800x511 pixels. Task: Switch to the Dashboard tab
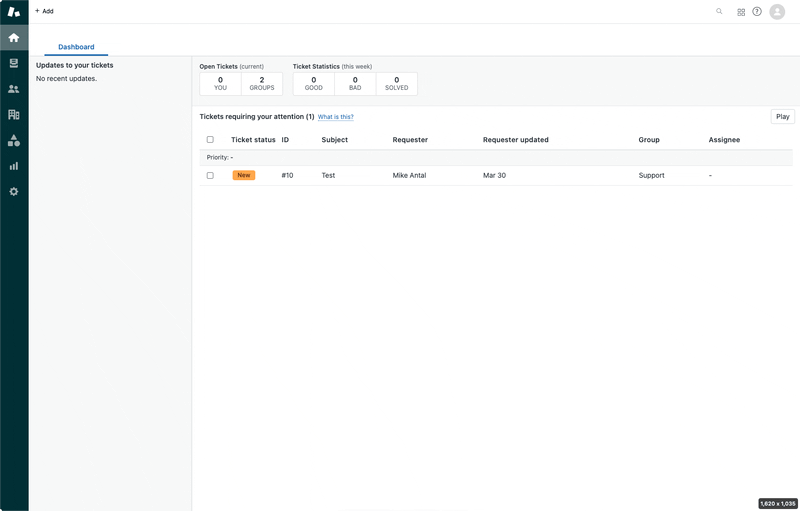click(x=76, y=47)
